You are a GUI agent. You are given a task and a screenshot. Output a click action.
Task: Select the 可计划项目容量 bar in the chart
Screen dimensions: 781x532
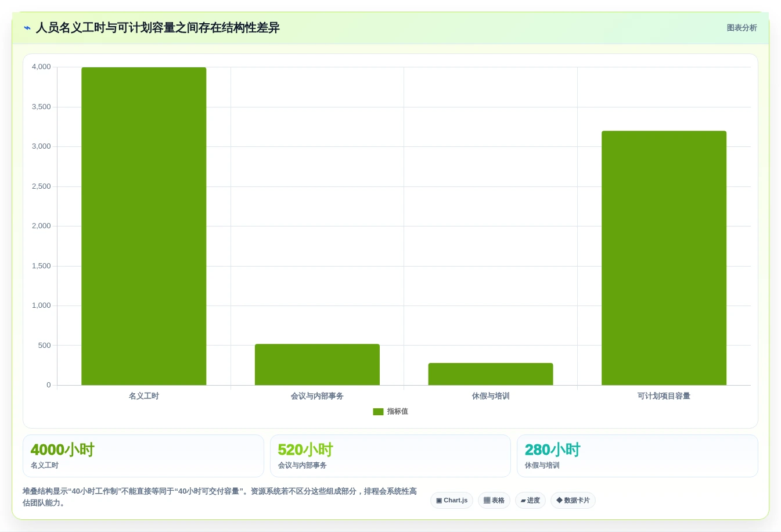click(x=664, y=258)
